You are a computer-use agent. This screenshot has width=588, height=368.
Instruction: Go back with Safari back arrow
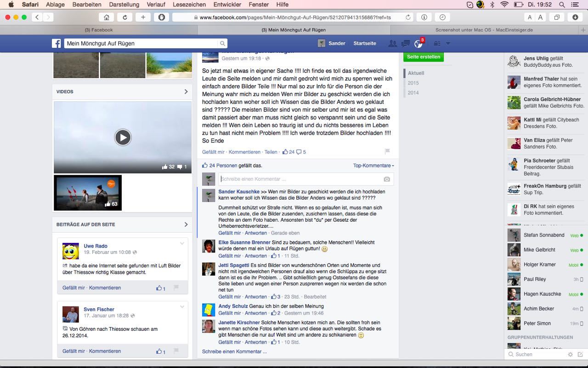click(37, 17)
